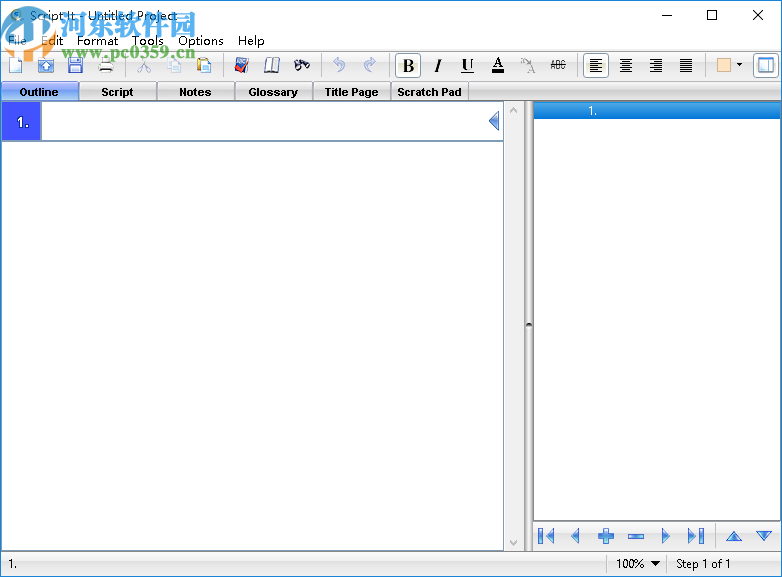The width and height of the screenshot is (782, 577).
Task: Print using the printer icon
Action: (x=106, y=65)
